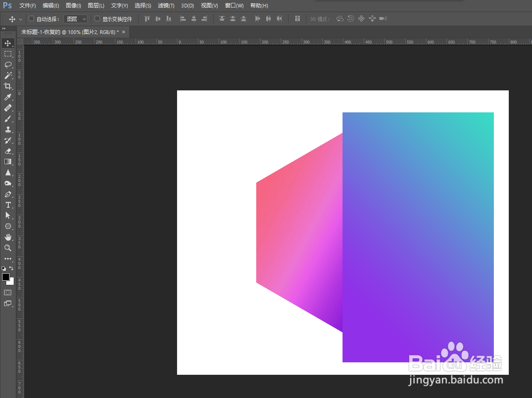Select the Zoom magnifier tool
The image size is (532, 398).
click(x=8, y=248)
